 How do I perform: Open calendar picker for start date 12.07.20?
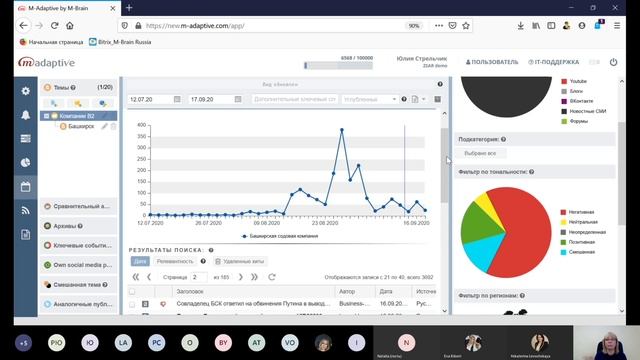click(x=177, y=99)
